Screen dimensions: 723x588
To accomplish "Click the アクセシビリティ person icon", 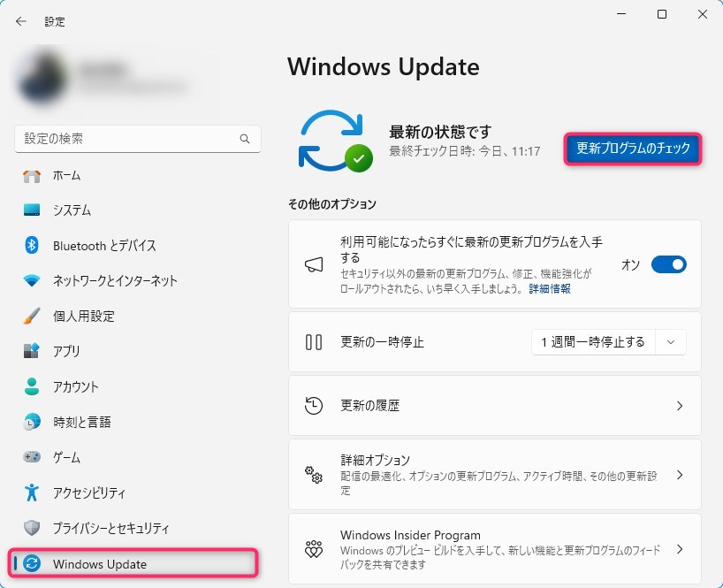I will [x=32, y=493].
